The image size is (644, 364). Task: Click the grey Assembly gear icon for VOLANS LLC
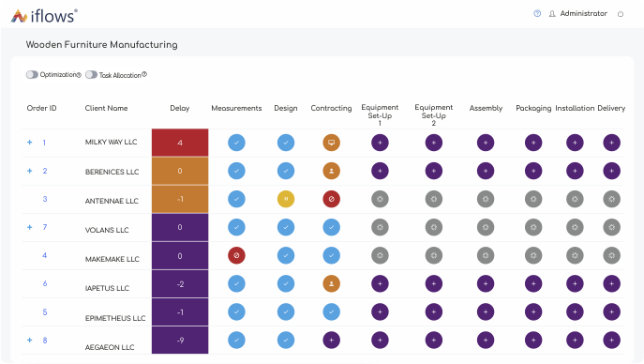[486, 227]
